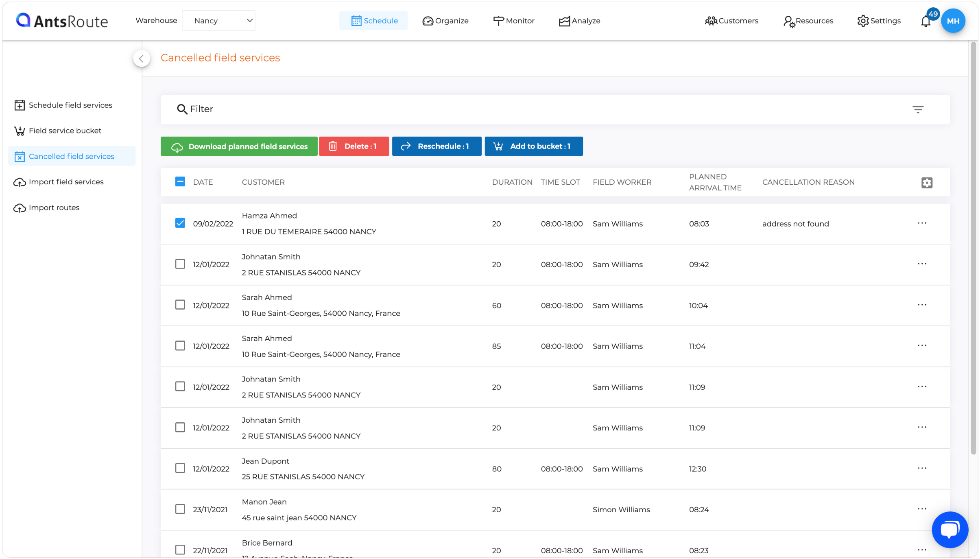Click the page vertical scrollbar
Screen dimensions: 980x559
click(973, 248)
